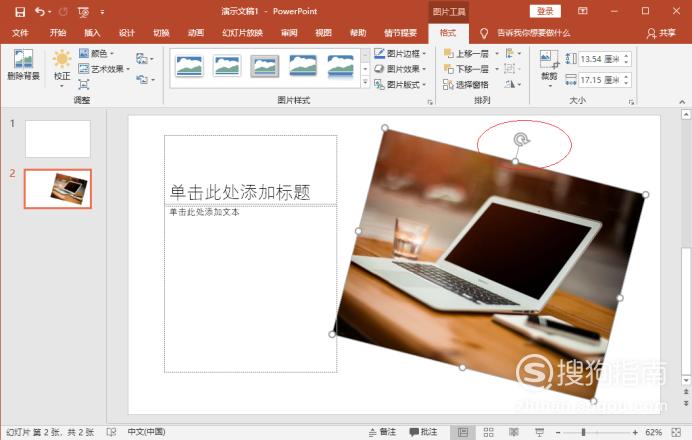Open the 文件 menu

coord(20,33)
